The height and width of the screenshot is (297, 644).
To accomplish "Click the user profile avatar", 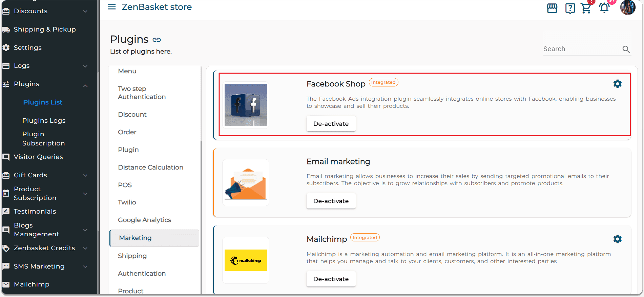I will pos(627,7).
